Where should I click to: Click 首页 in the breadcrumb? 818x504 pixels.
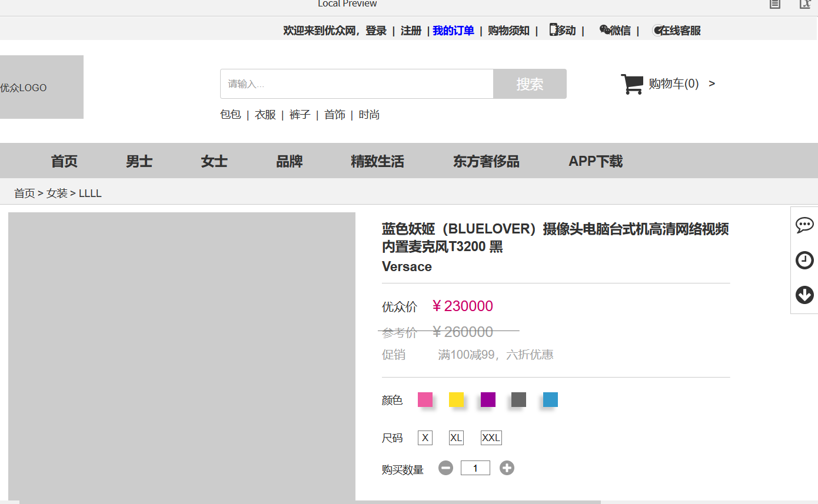[25, 193]
